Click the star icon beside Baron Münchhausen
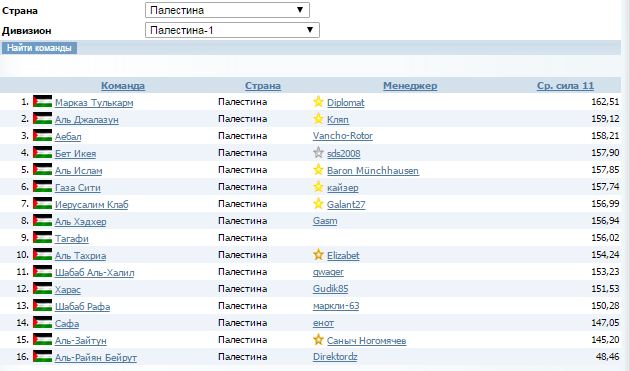 tap(318, 170)
